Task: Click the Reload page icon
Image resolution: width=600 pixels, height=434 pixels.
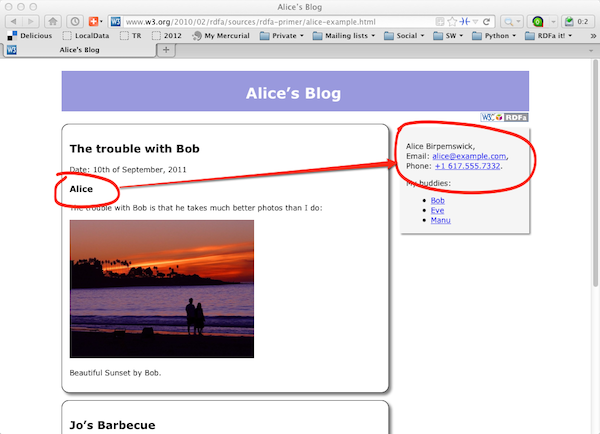Action: pos(487,20)
